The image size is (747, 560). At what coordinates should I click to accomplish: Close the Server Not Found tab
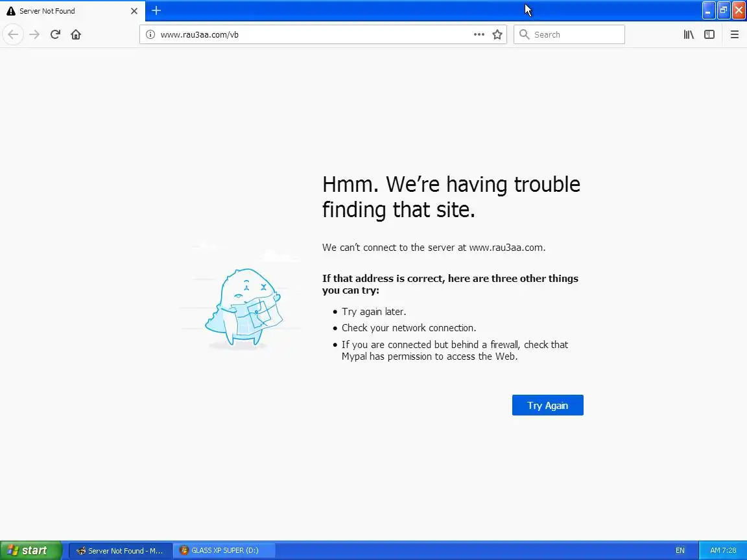pos(134,10)
